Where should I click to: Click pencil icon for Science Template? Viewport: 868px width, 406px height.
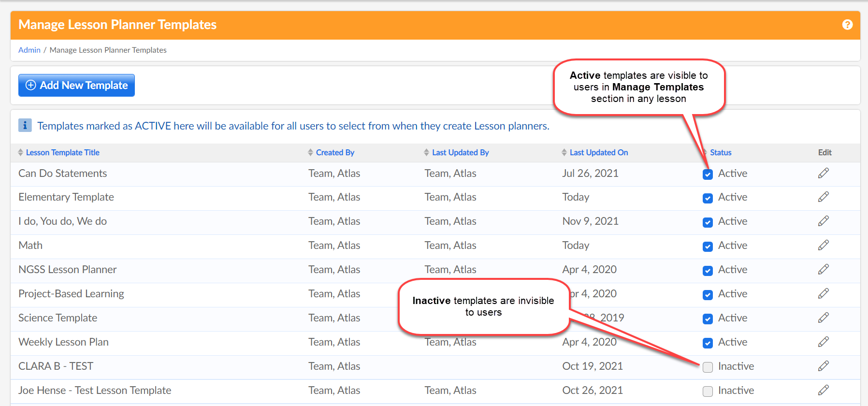[x=824, y=318]
